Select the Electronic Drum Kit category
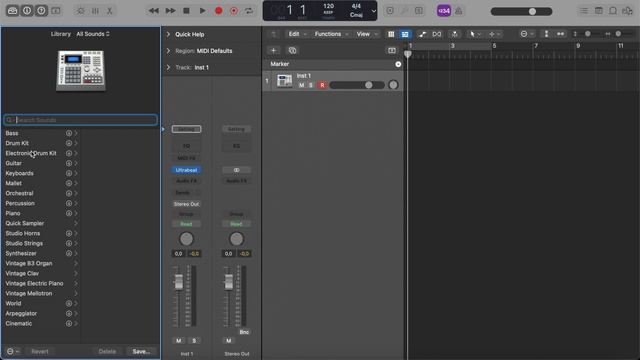This screenshot has width=640, height=360. [31, 153]
